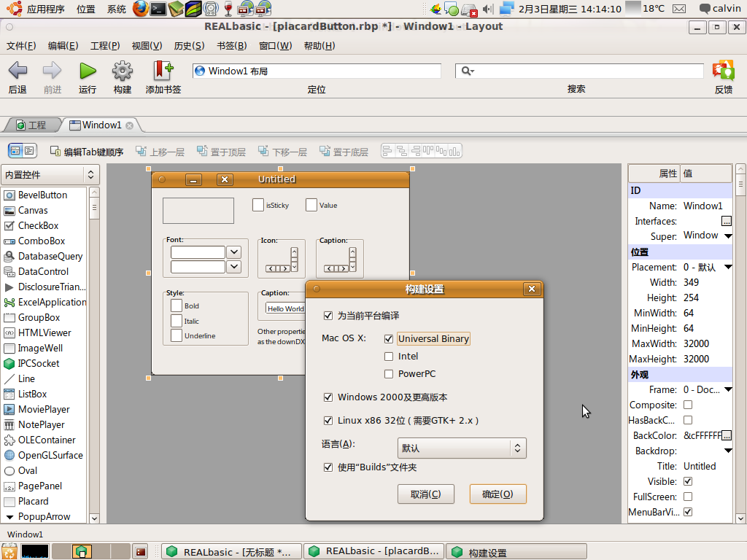Open the 工程(P) menu
The width and height of the screenshot is (747, 560).
click(105, 46)
